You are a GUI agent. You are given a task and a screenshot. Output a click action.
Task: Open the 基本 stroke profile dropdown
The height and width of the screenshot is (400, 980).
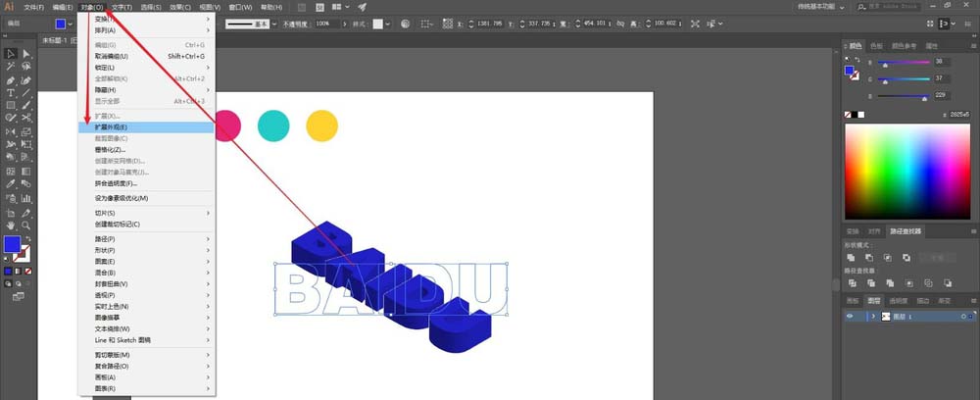(x=273, y=24)
